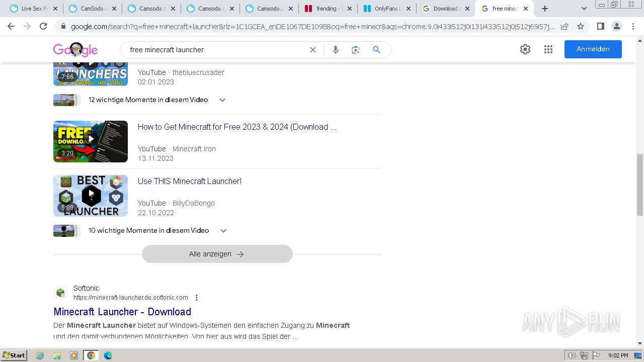Open media player taskbar icon

click(x=74, y=355)
